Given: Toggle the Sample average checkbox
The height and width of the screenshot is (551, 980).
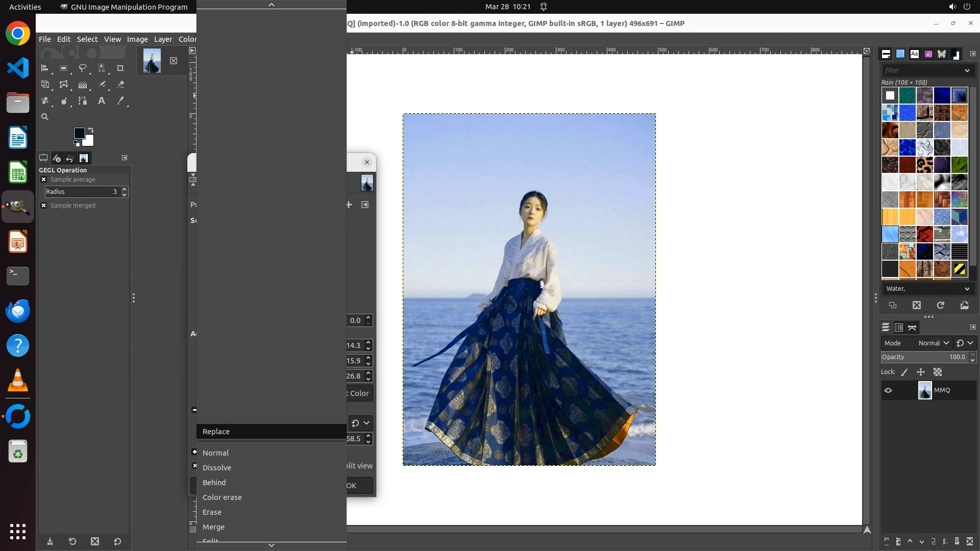Looking at the screenshot, I should [x=44, y=180].
